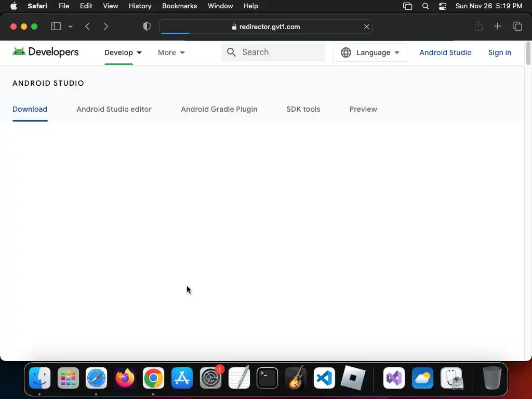Click the redirector.gvt1.com address bar
The width and height of the screenshot is (532, 399).
(x=266, y=26)
